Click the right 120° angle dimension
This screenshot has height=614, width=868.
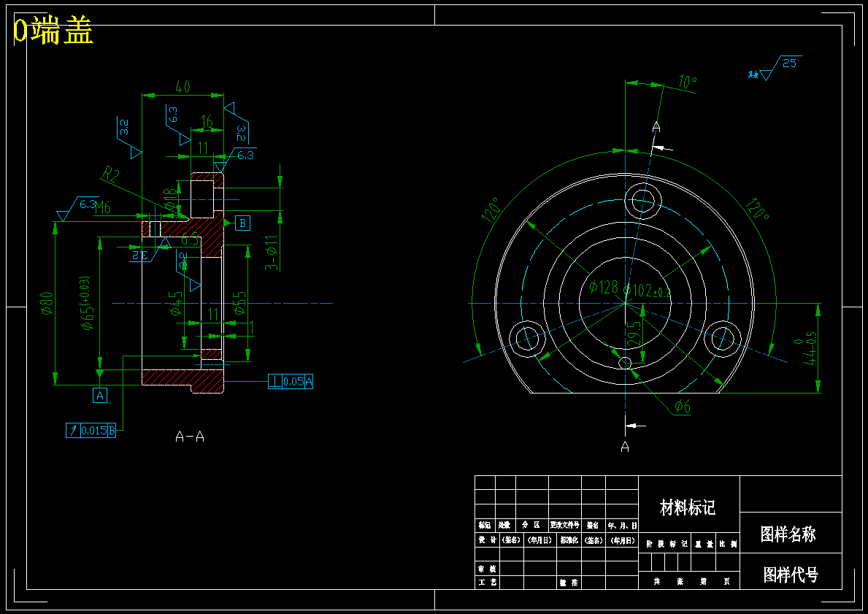point(757,209)
